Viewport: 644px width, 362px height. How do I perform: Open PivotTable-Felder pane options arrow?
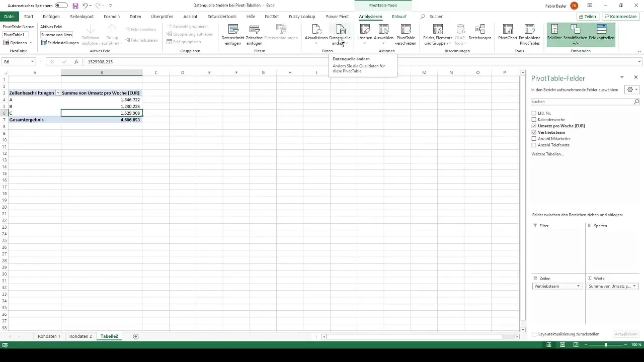(x=622, y=77)
